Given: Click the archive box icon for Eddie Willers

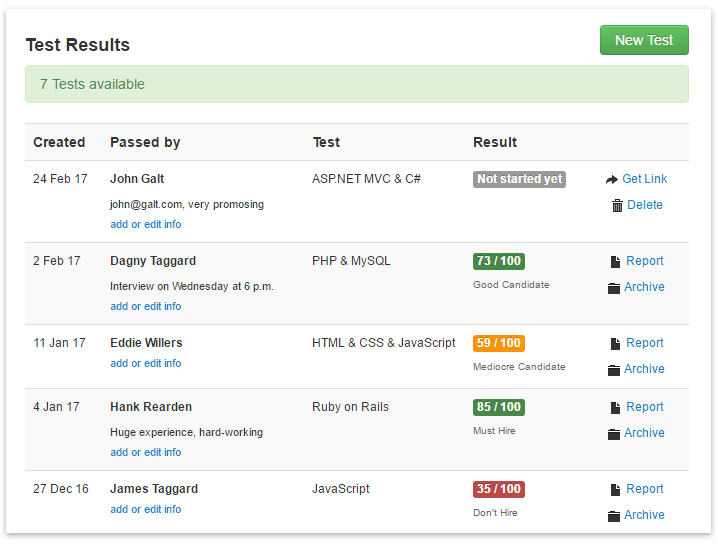Looking at the screenshot, I should coord(614,370).
